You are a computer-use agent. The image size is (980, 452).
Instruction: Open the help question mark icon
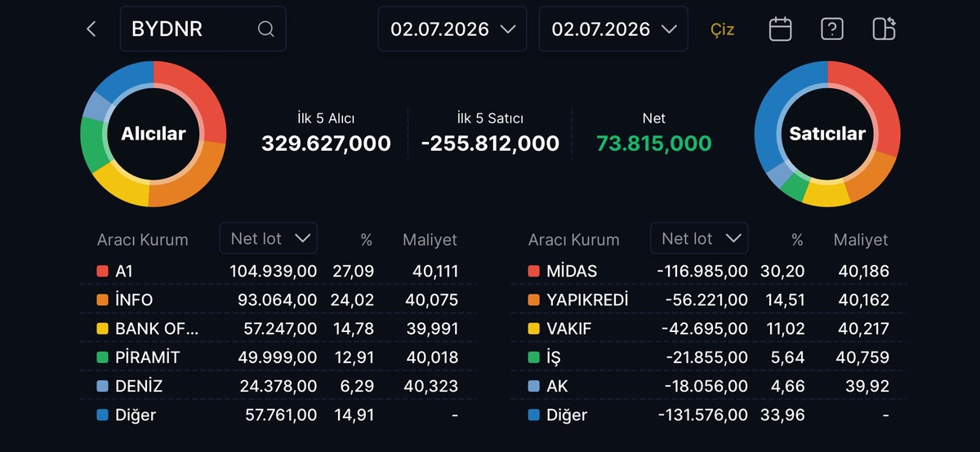tap(832, 29)
